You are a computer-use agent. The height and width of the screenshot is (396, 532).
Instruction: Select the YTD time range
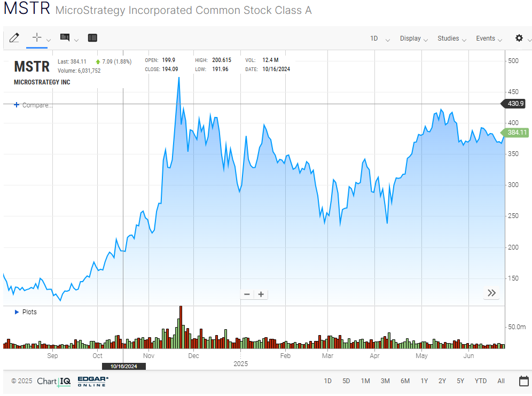[481, 381]
